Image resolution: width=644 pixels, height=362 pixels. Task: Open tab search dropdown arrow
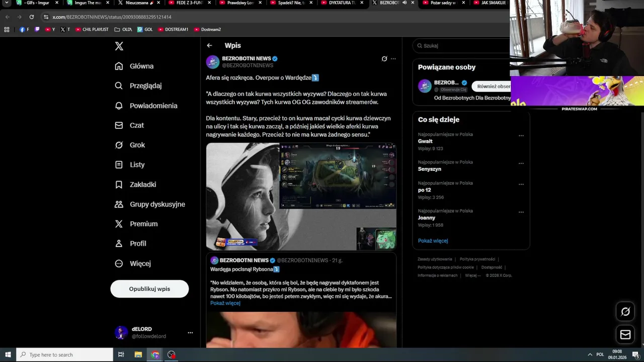pos(7,3)
